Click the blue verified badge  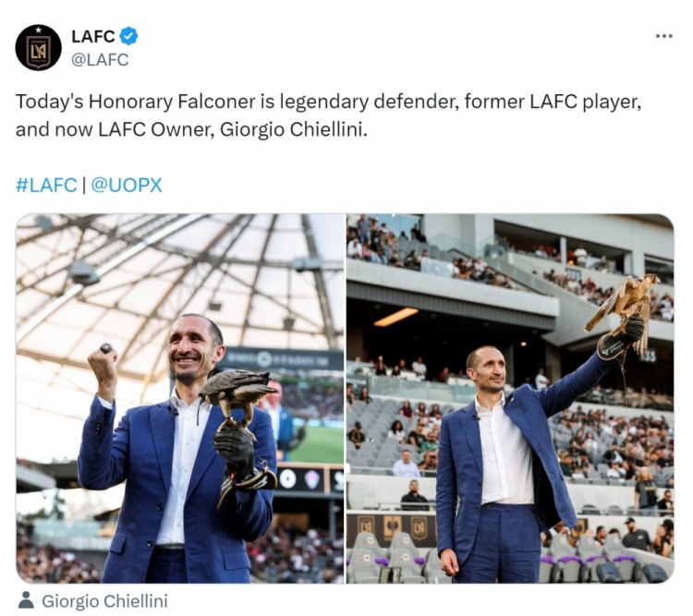click(x=128, y=36)
